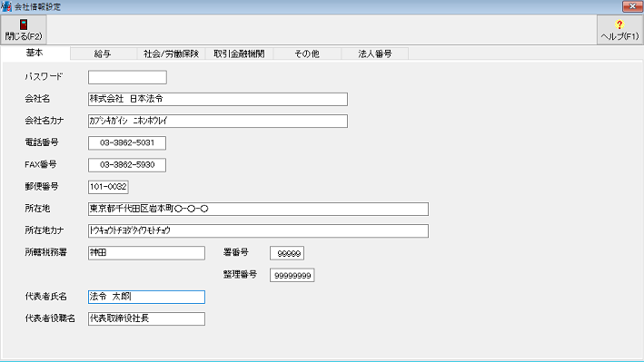Select the 電話番号 field
Viewport: 644px width, 362px height.
(127, 142)
